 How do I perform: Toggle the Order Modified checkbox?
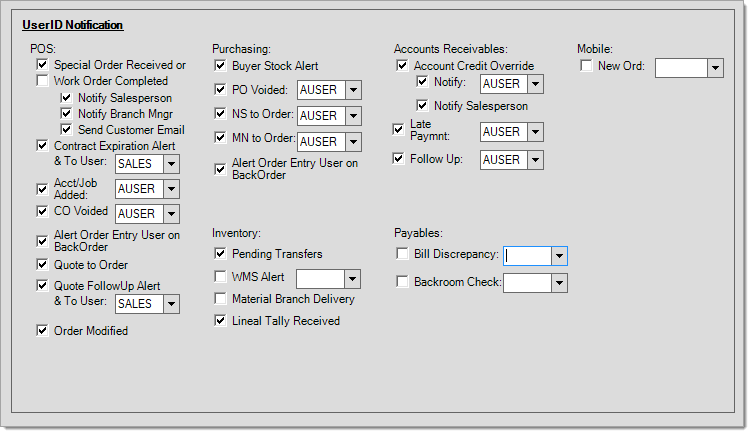(x=42, y=331)
